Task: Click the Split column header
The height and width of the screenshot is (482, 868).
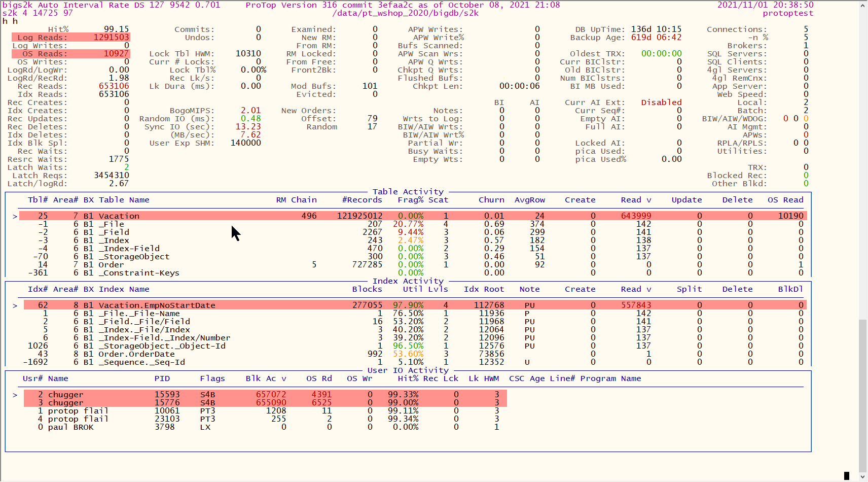Action: click(690, 289)
